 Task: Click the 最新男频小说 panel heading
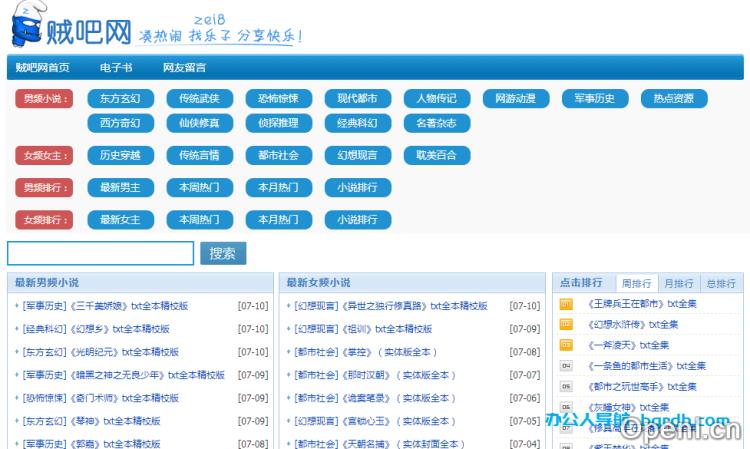[x=47, y=283]
